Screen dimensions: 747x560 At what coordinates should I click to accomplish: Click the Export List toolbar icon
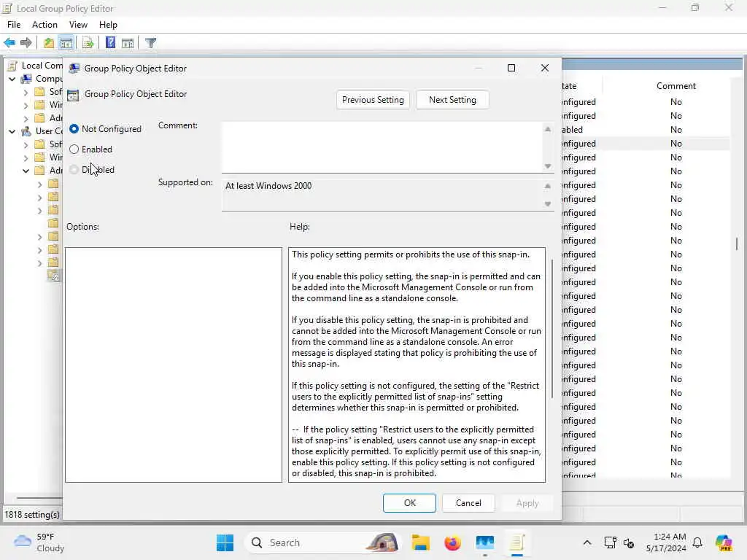tap(88, 43)
